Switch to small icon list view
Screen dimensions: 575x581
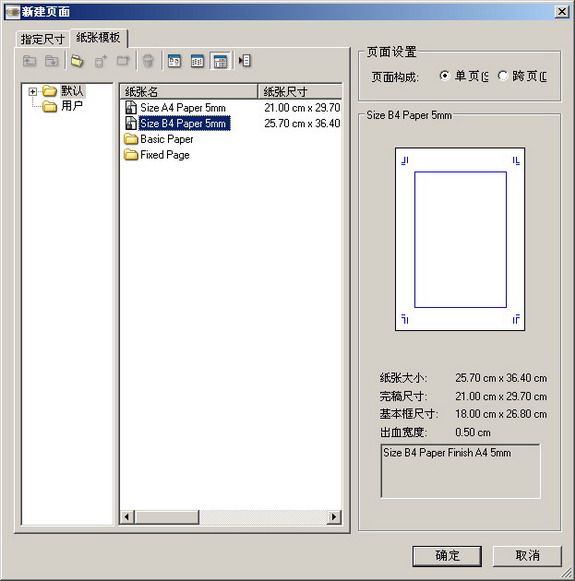(197, 61)
